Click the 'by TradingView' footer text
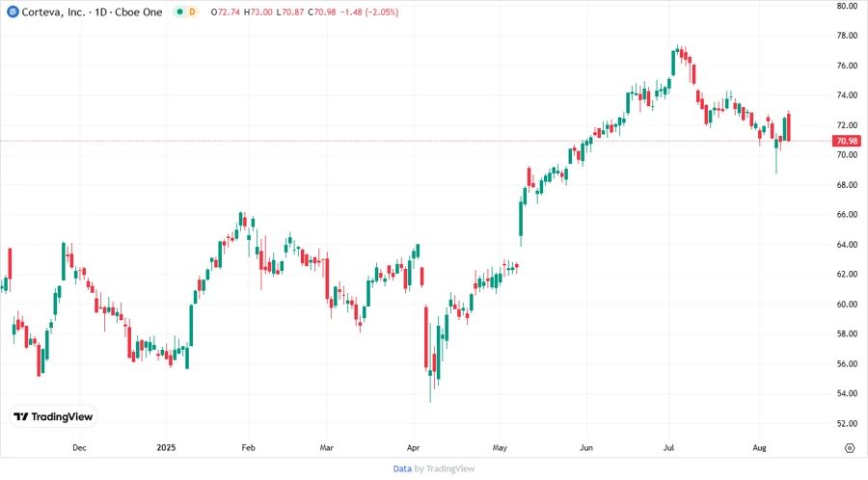 pyautogui.click(x=445, y=468)
